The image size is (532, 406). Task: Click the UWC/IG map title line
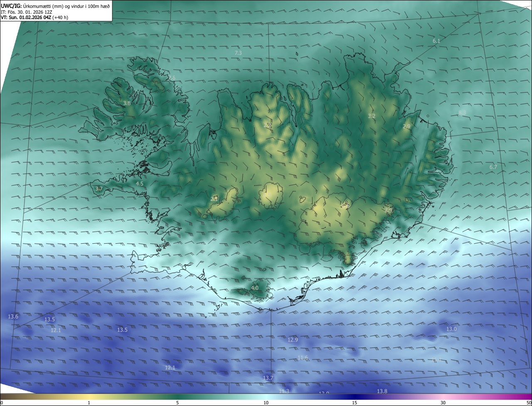[55, 6]
